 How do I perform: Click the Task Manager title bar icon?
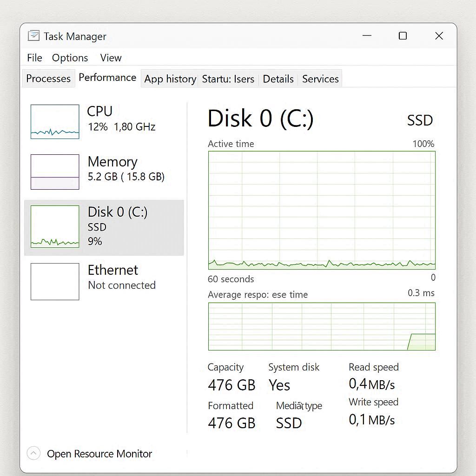tap(33, 35)
